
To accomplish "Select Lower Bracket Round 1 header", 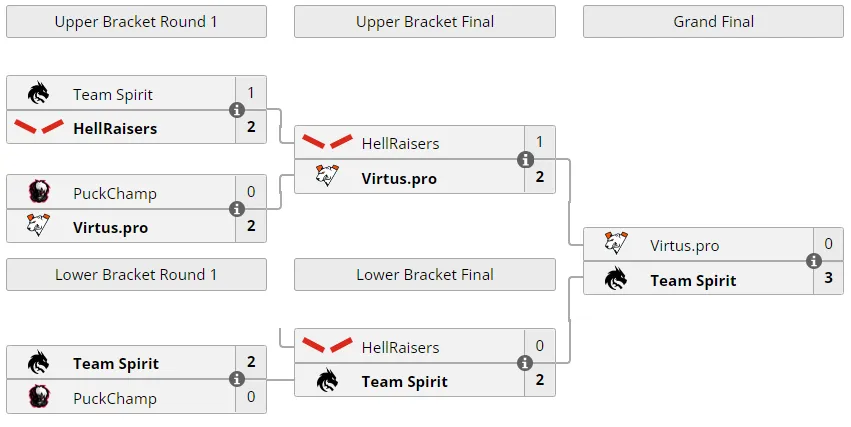I will pyautogui.click(x=136, y=275).
